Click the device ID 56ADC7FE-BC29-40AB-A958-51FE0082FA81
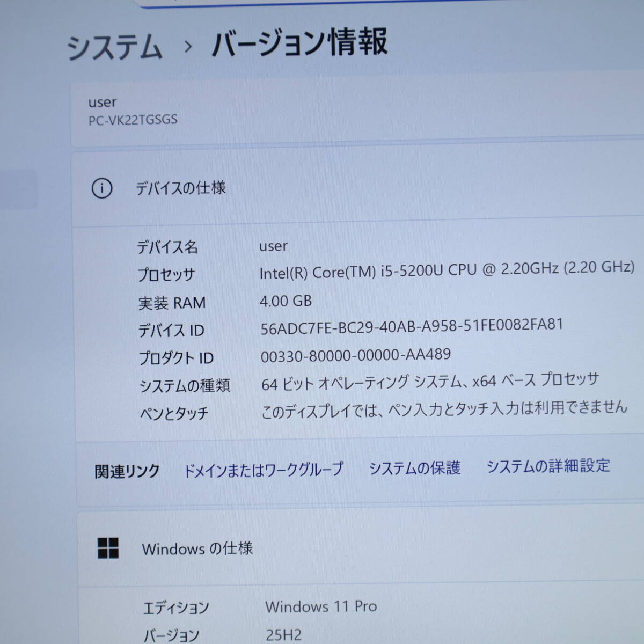This screenshot has width=644, height=644. 412,326
